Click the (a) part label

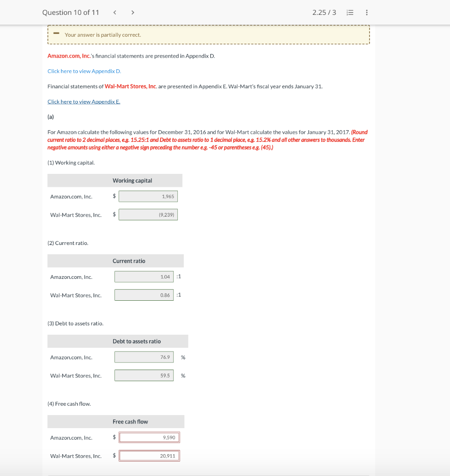click(x=50, y=117)
